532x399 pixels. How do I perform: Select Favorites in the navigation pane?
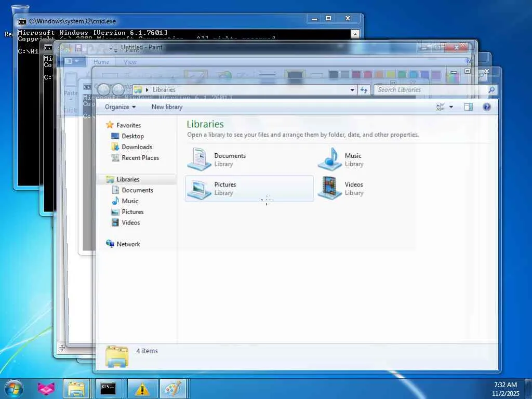tap(128, 125)
